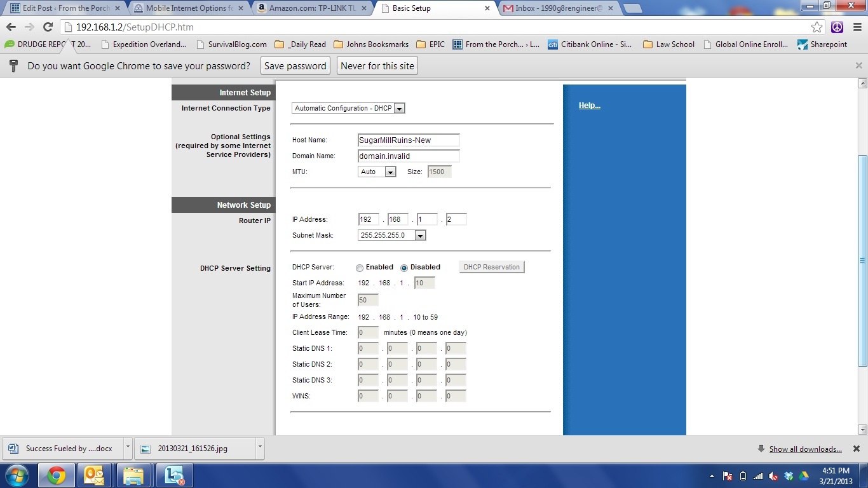This screenshot has width=868, height=488.
Task: Click the browser back arrow
Action: [x=11, y=27]
